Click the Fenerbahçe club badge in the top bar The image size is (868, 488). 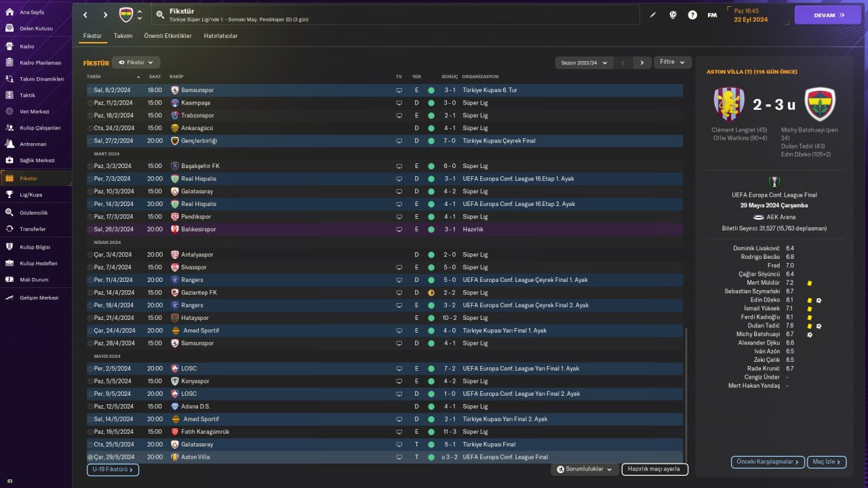pos(126,15)
